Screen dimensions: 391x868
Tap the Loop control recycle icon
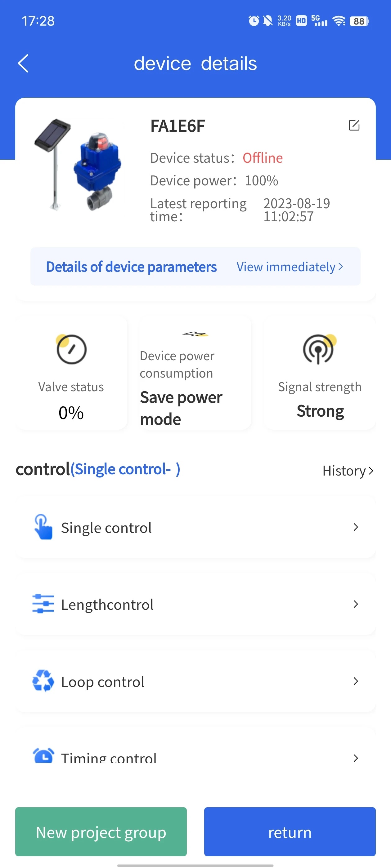[43, 681]
